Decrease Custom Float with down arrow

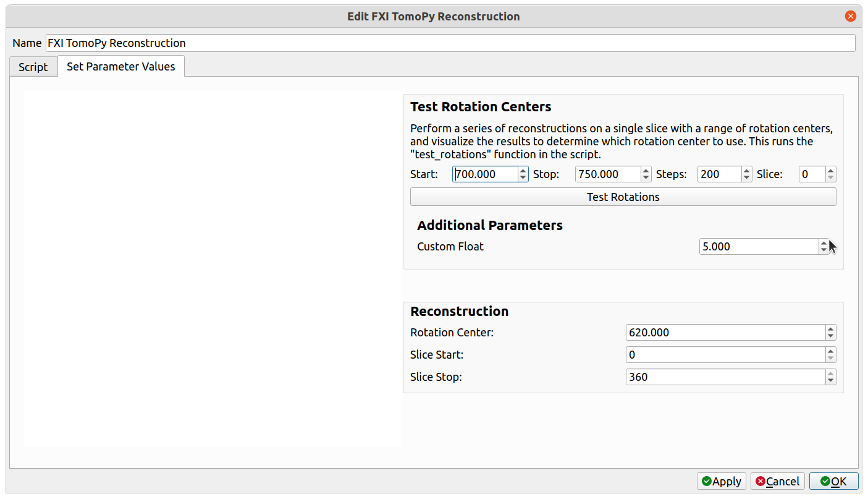pyautogui.click(x=824, y=250)
